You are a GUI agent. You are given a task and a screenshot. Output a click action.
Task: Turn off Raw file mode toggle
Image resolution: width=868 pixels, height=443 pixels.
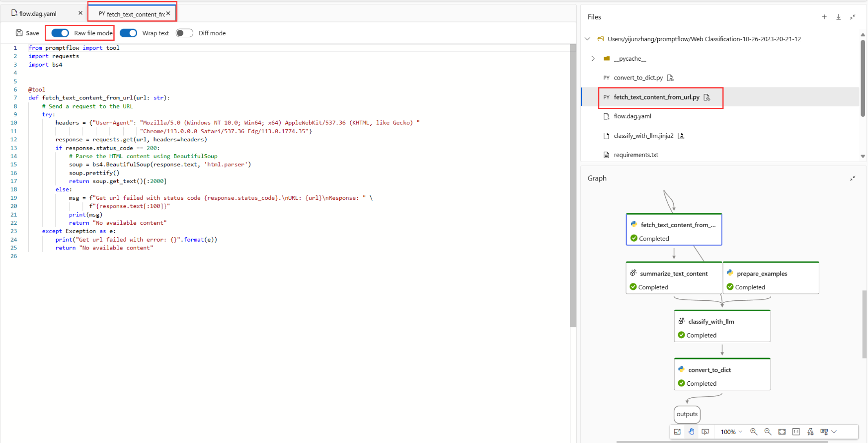point(61,33)
